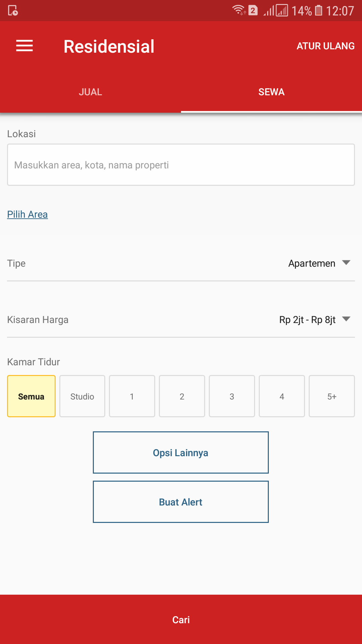Expand the Tipe Apartemen dropdown
The height and width of the screenshot is (644, 362).
pyautogui.click(x=318, y=263)
